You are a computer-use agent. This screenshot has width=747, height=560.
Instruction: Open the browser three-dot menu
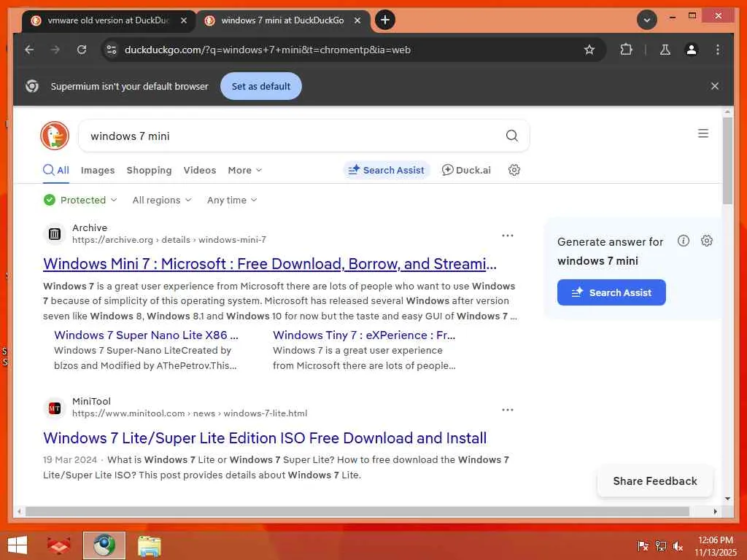(718, 50)
